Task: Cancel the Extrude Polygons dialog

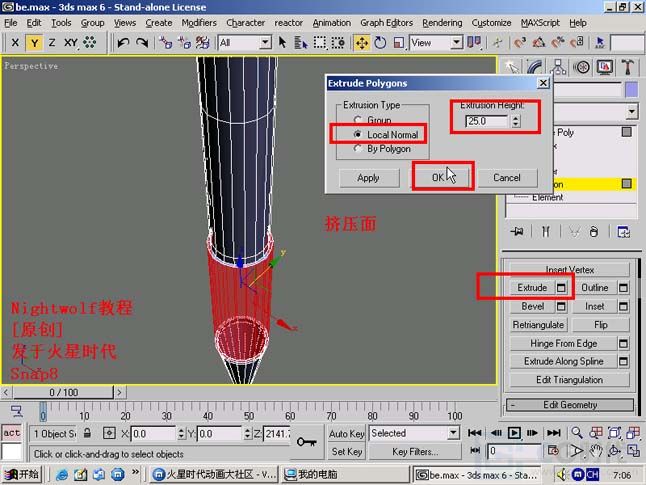Action: point(507,178)
